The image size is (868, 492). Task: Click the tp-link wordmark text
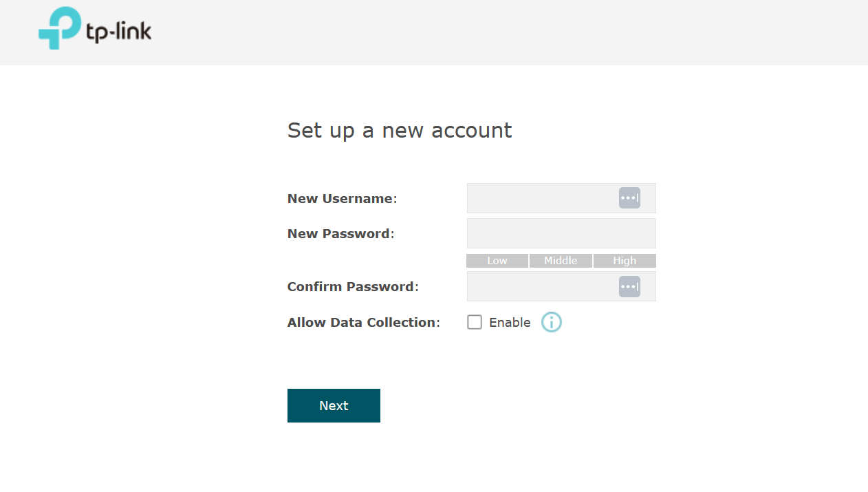(119, 32)
